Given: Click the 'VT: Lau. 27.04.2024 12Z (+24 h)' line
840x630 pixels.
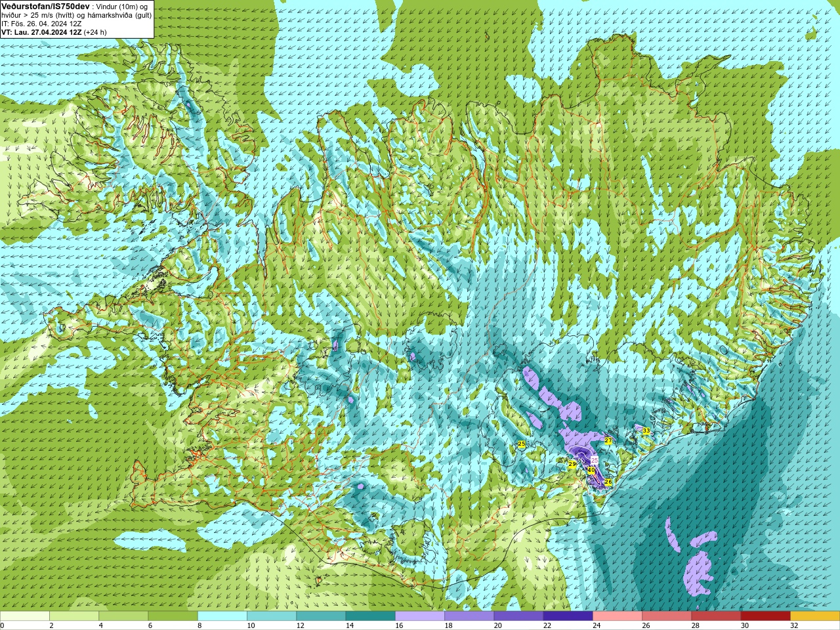Looking at the screenshot, I should coord(54,32).
